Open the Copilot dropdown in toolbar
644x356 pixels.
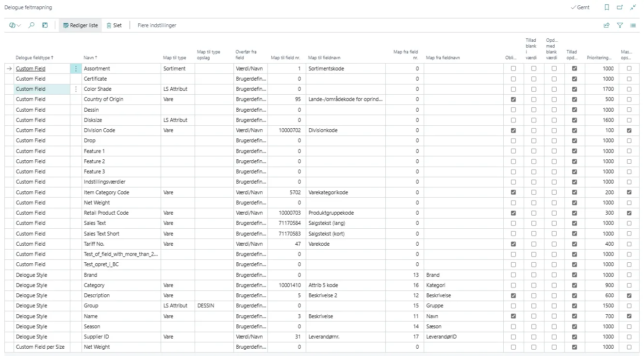(x=15, y=25)
